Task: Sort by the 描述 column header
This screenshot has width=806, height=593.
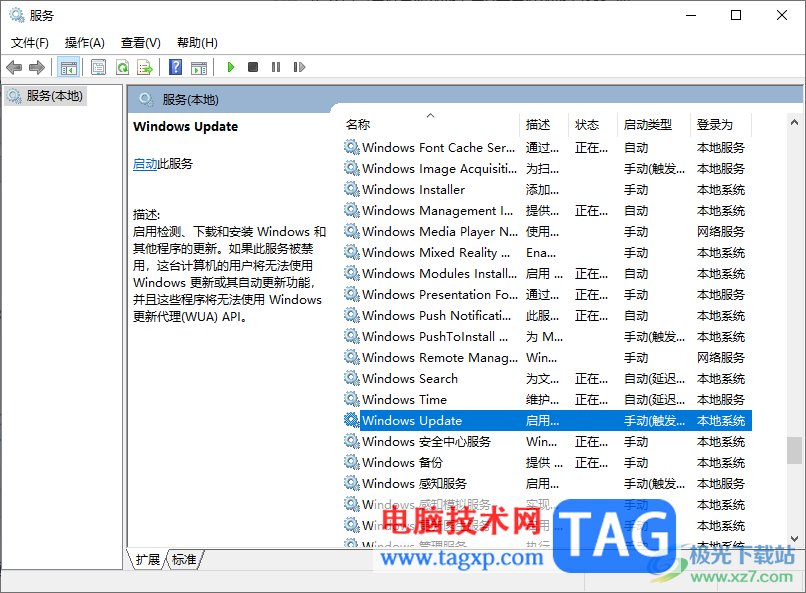Action: tap(544, 124)
